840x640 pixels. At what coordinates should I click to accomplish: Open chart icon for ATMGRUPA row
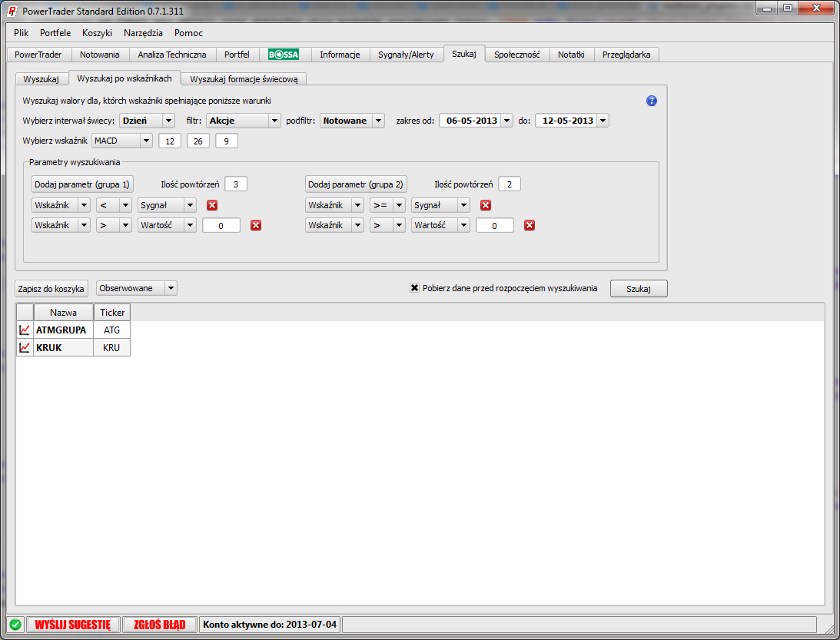click(25, 330)
